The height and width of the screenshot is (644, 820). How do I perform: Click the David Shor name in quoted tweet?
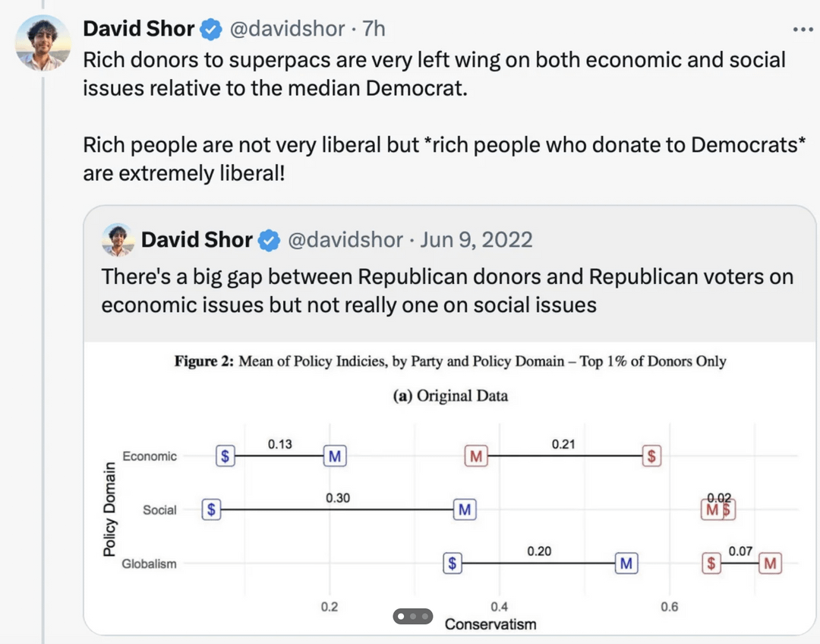tap(197, 240)
